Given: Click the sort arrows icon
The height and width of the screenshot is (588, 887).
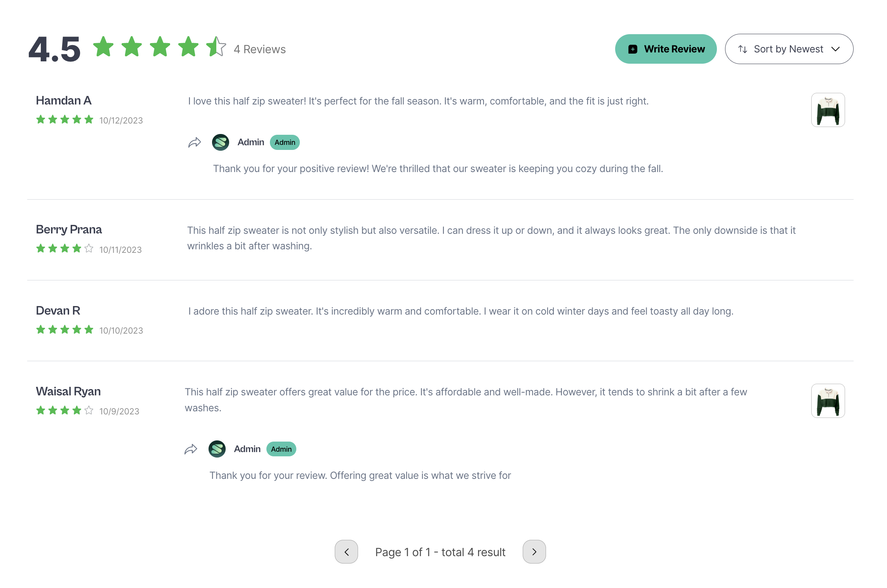Looking at the screenshot, I should point(743,49).
